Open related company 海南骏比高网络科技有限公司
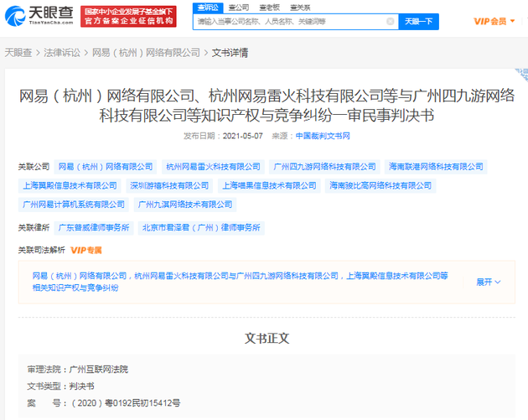 (x=380, y=185)
